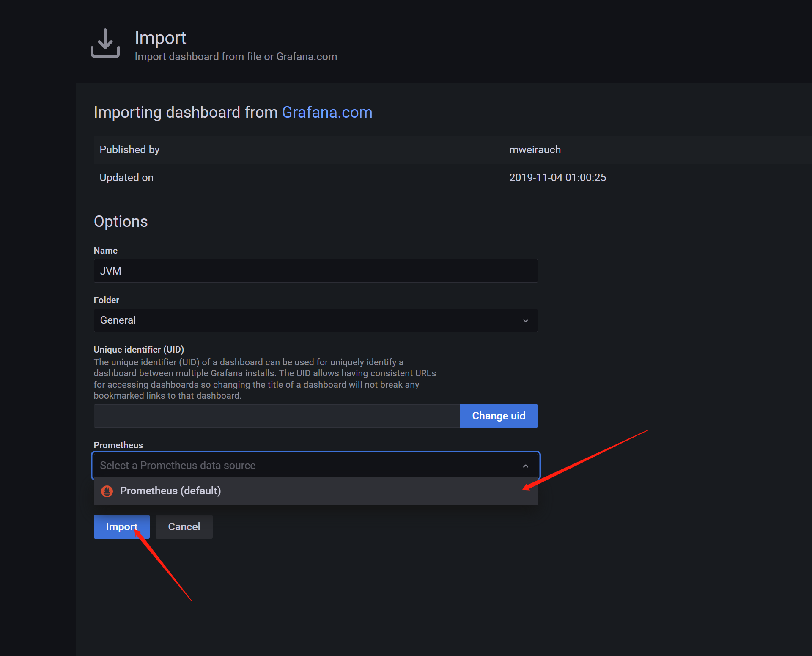Click the Cancel button

pos(184,527)
